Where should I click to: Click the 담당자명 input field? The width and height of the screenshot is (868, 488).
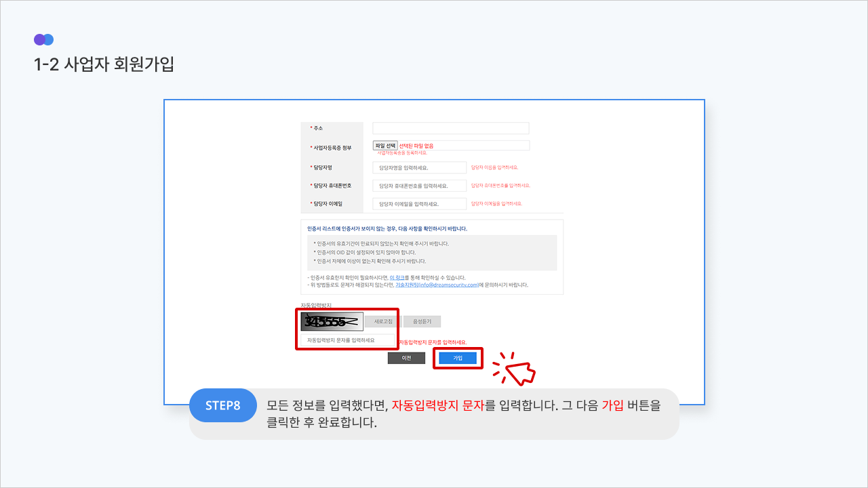pyautogui.click(x=419, y=167)
